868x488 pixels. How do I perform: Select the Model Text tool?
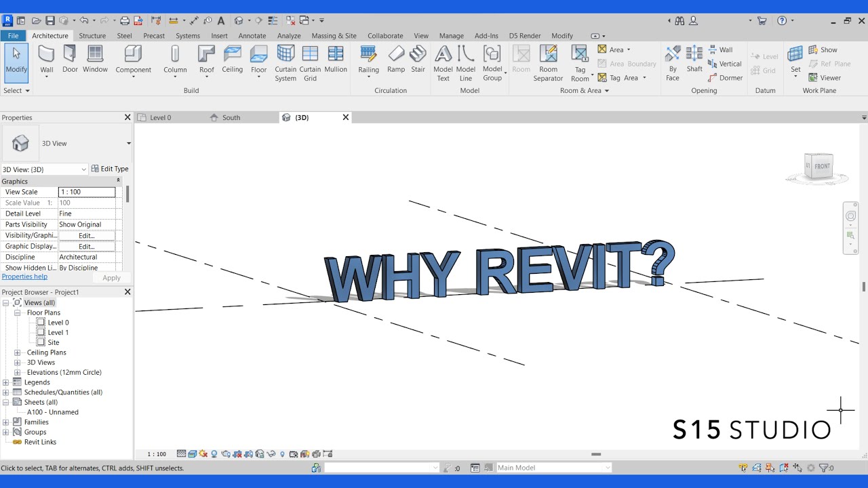pos(443,63)
